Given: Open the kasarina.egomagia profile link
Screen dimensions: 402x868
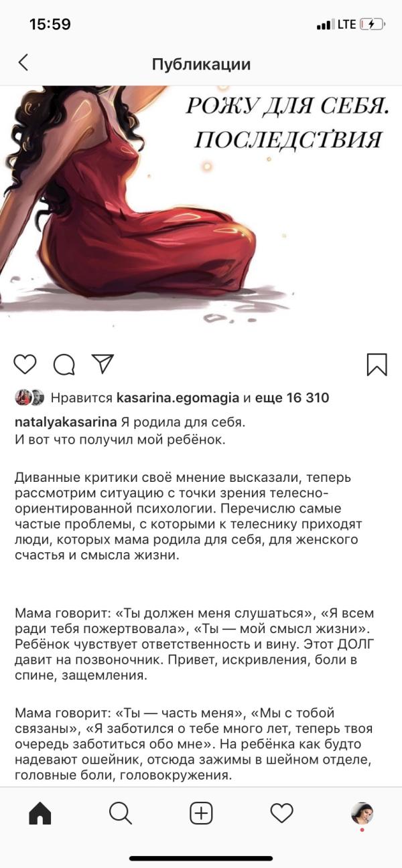Looking at the screenshot, I should click(x=178, y=398).
